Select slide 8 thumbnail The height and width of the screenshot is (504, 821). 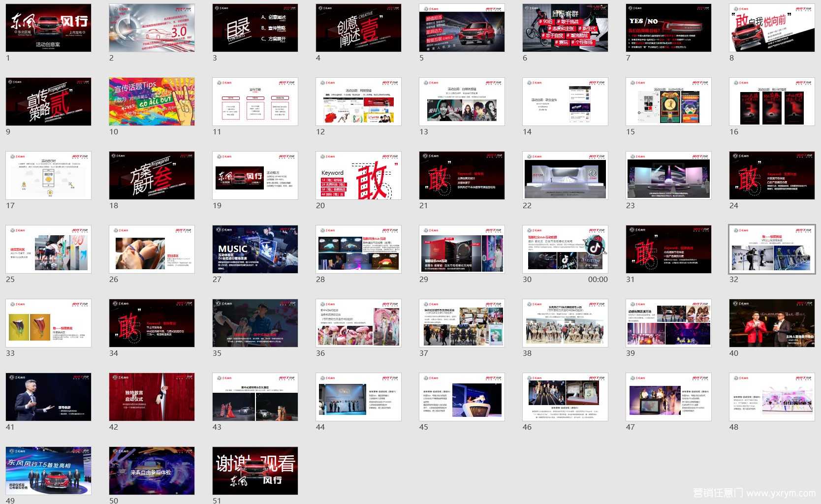772,28
